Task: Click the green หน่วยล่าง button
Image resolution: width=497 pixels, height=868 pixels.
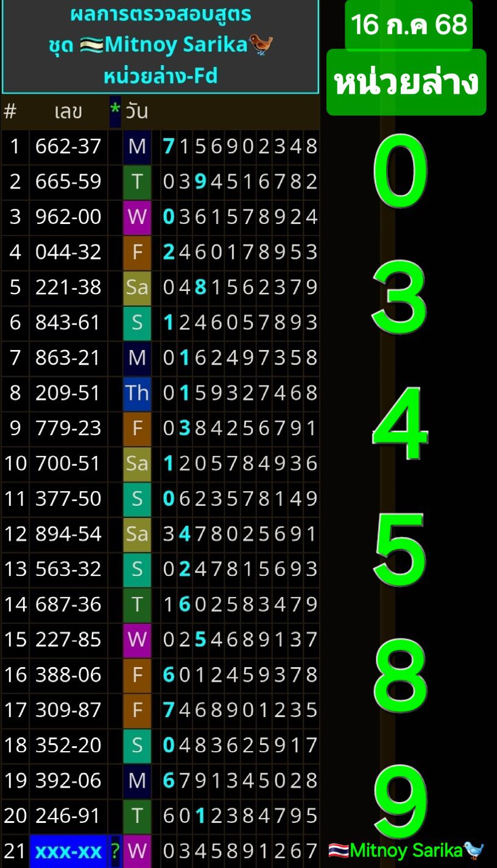Action: pos(406,83)
